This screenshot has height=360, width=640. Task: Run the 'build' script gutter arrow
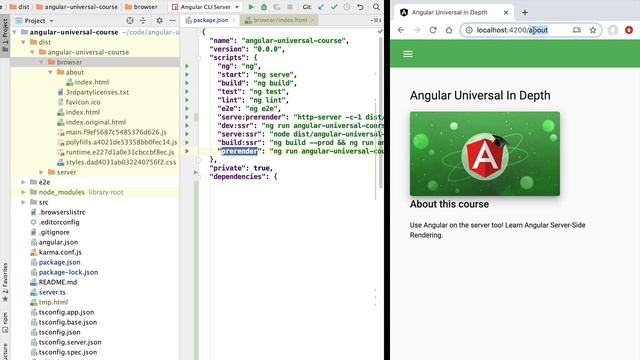pyautogui.click(x=187, y=83)
